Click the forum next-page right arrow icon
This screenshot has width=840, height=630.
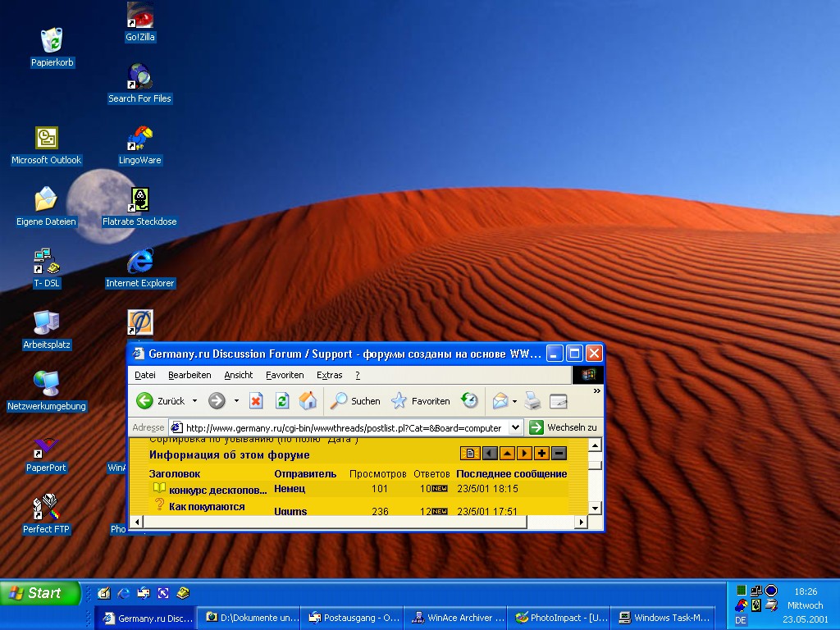(524, 453)
